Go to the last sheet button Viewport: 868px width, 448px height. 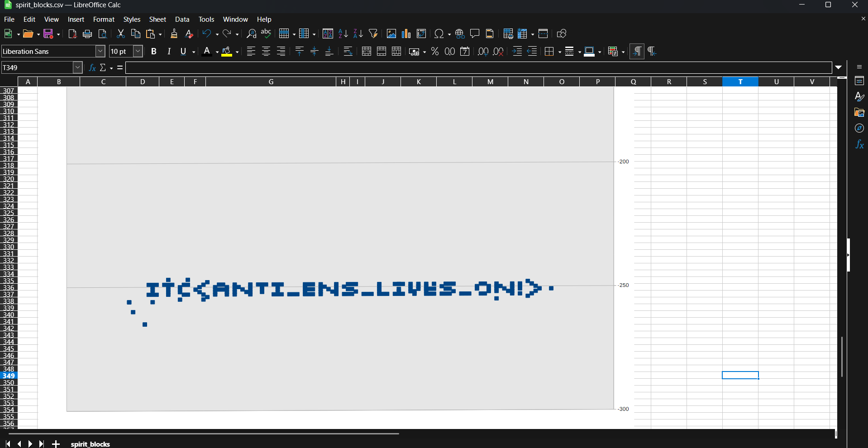[41, 444]
